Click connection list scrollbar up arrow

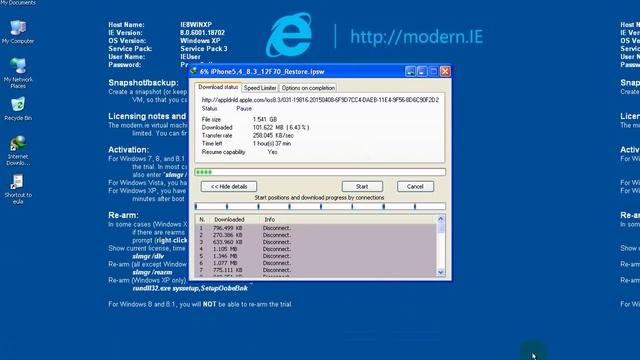tap(440, 219)
